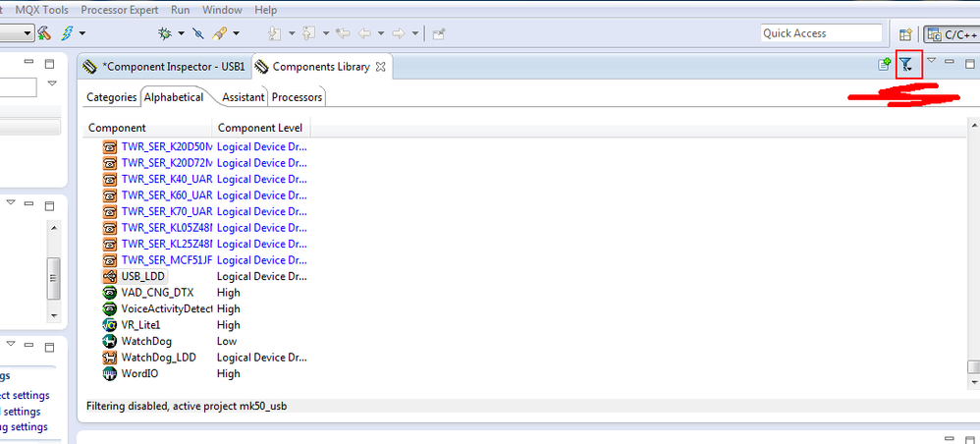Click the lightning bolt flash programmer icon
This screenshot has width=980, height=444.
click(x=67, y=33)
